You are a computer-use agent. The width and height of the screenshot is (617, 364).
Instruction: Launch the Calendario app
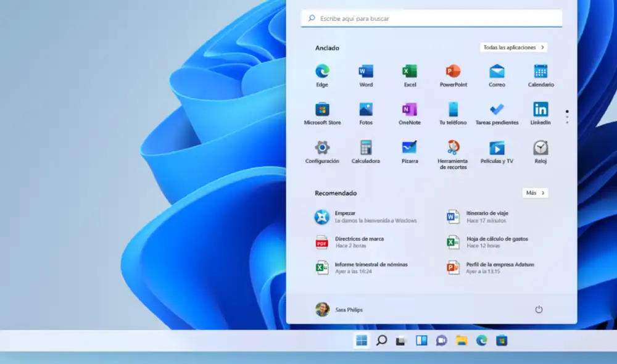[540, 73]
